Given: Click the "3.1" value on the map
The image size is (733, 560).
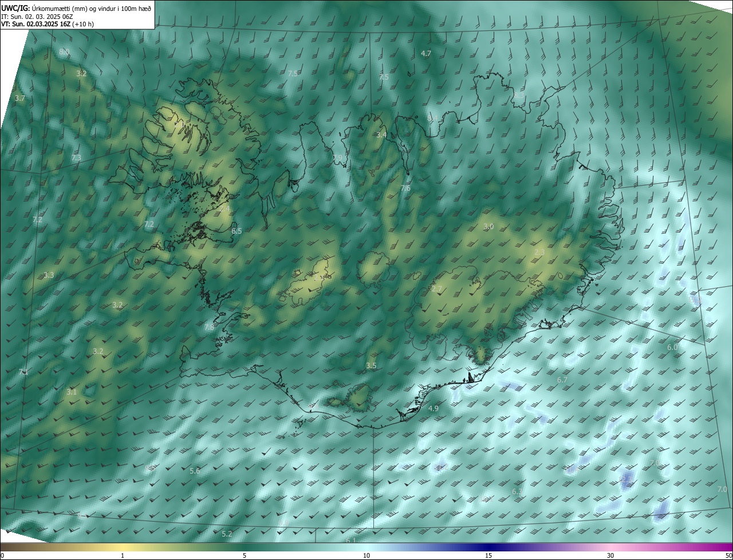Looking at the screenshot, I should [x=71, y=392].
